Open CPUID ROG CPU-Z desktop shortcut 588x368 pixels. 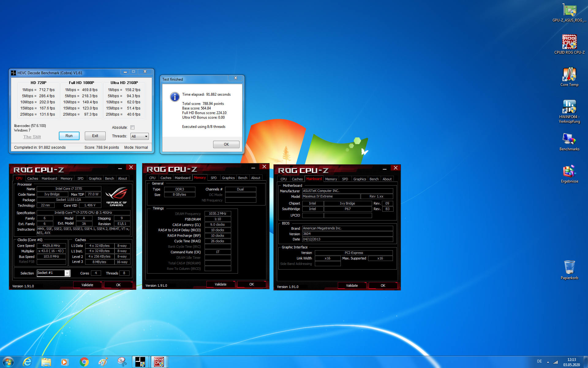[569, 44]
